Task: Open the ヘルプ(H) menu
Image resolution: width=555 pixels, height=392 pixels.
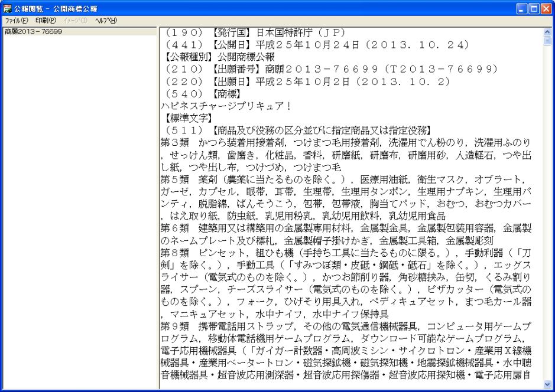Action: tap(106, 21)
